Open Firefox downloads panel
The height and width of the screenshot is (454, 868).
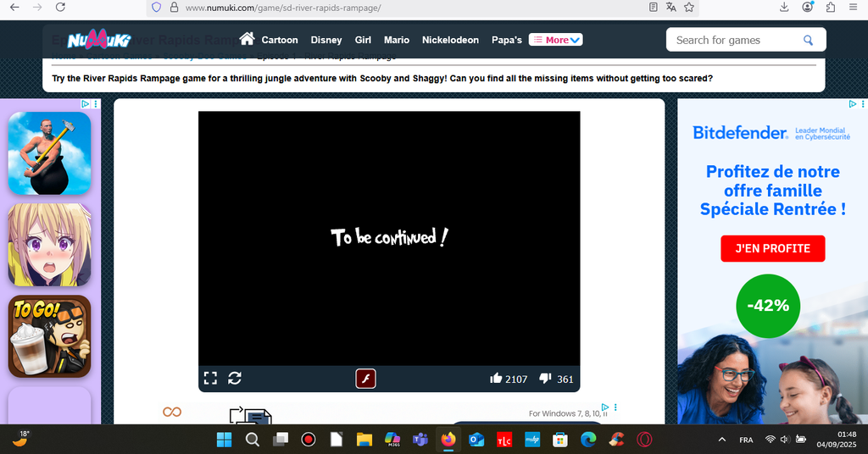[783, 7]
